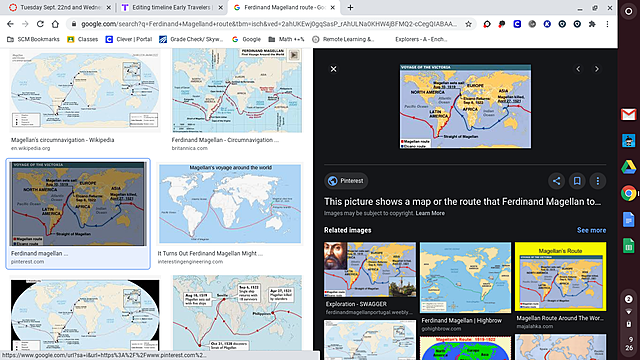Open the Ferdinand Magellan Highbrow related image
640x360 pixels.
(465, 278)
